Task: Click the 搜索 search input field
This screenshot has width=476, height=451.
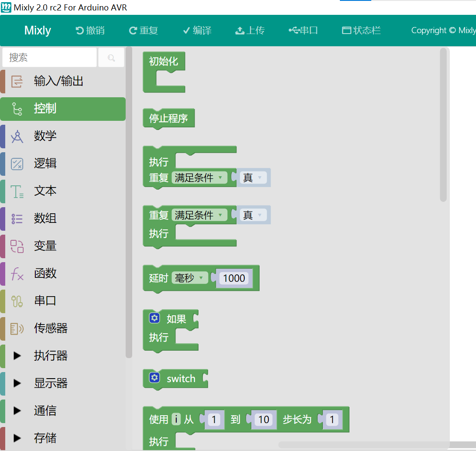Action: 49,58
